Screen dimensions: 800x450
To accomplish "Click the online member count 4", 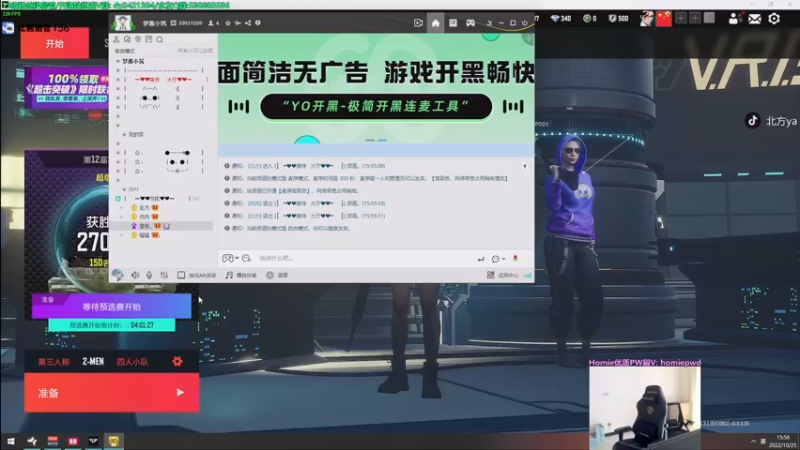I will [214, 23].
